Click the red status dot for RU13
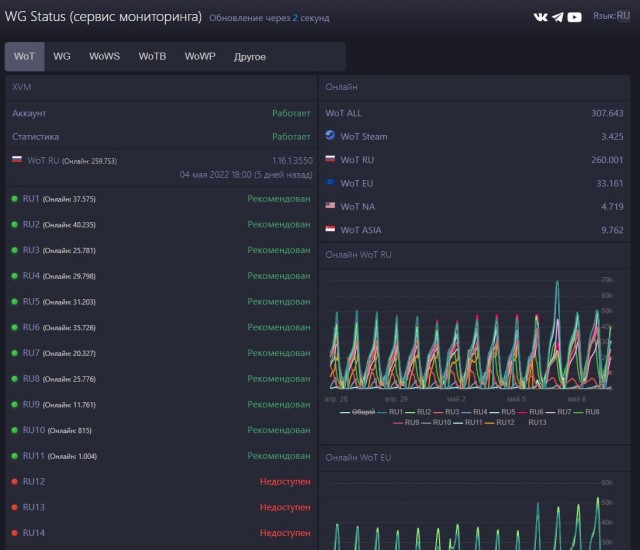 point(15,507)
